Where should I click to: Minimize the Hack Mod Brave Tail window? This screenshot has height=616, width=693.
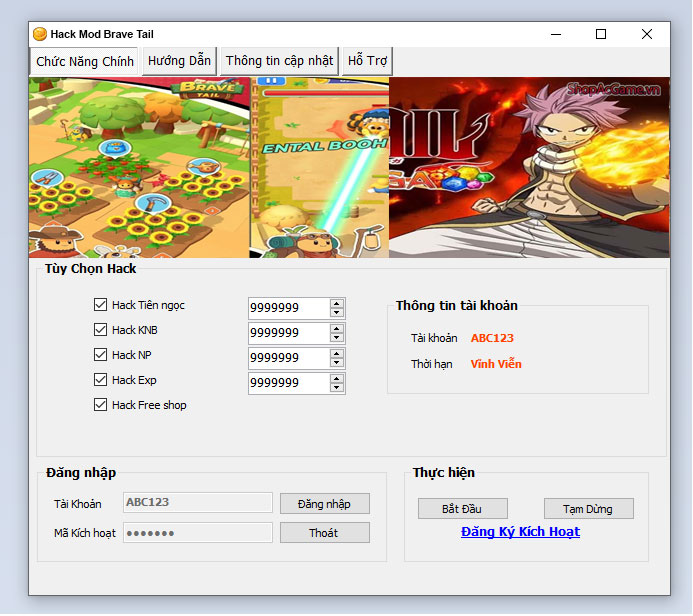pyautogui.click(x=556, y=34)
